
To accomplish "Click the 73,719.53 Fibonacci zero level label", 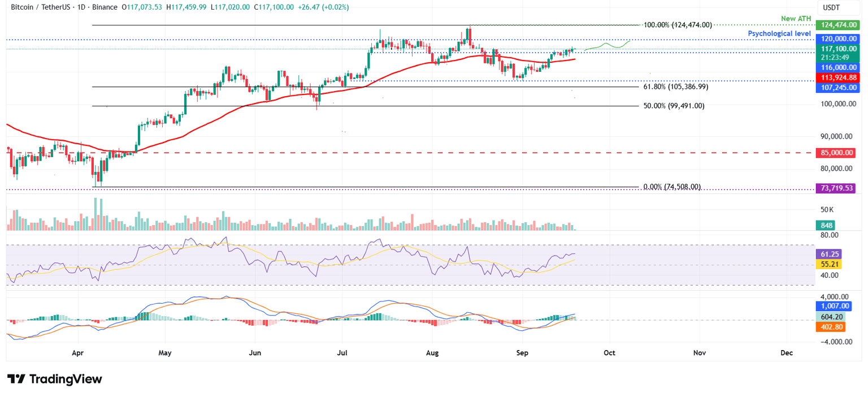I will 836,187.
